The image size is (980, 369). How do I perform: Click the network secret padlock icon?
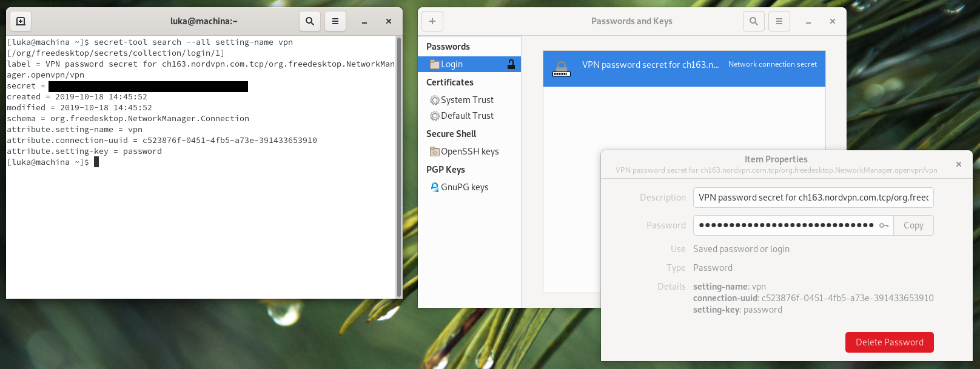tap(562, 68)
